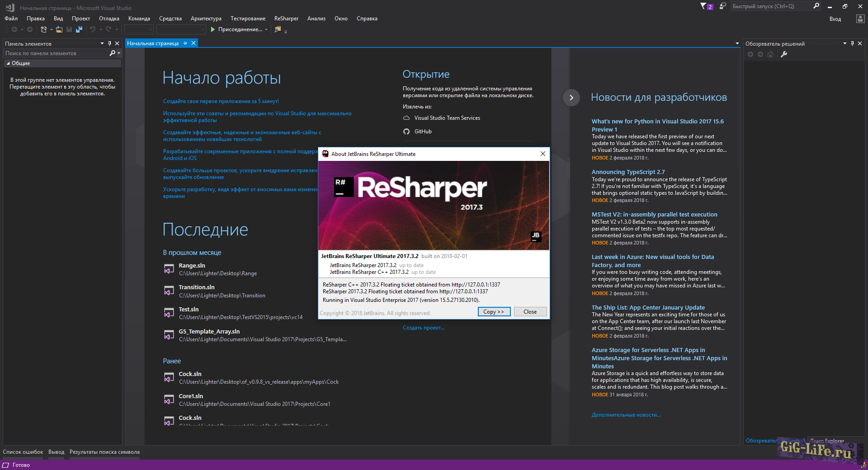Screen dimensions: 868x470
Task: Open notifications flag with badge 2
Action: coord(706,6)
